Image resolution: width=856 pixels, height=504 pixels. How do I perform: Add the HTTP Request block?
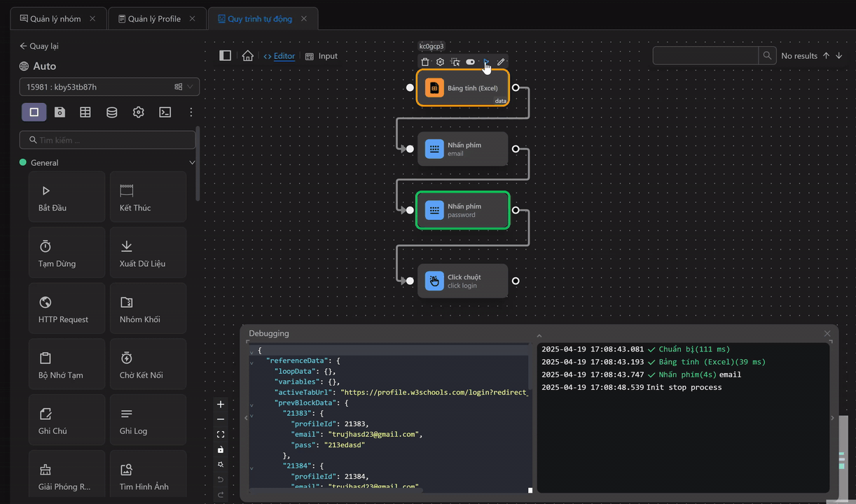pos(67,309)
